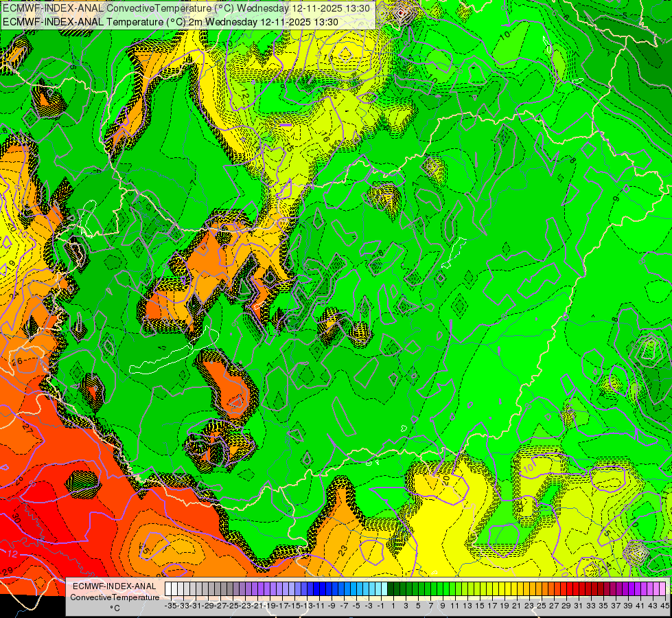
Task: Click the 43 value on the legend scale
Action: tap(653, 606)
